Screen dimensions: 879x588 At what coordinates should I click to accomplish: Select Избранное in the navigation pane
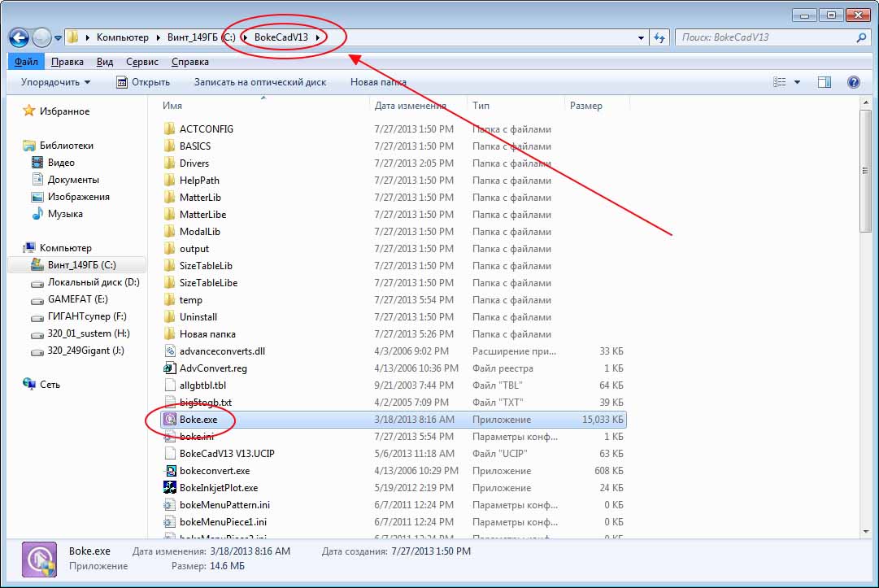click(x=64, y=111)
